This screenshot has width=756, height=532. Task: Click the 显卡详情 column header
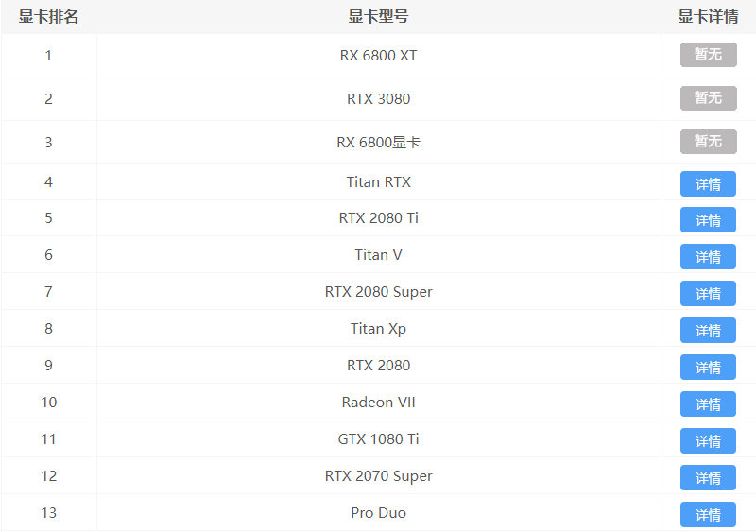click(x=708, y=16)
